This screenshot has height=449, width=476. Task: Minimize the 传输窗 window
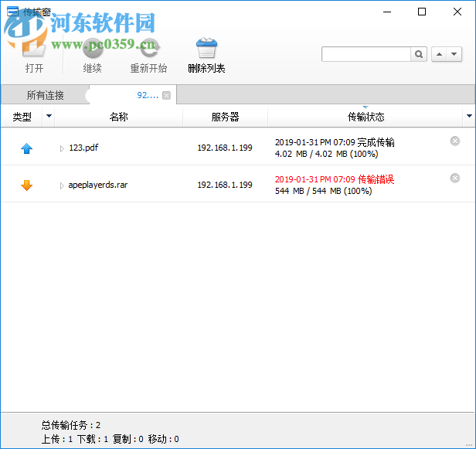coord(387,12)
